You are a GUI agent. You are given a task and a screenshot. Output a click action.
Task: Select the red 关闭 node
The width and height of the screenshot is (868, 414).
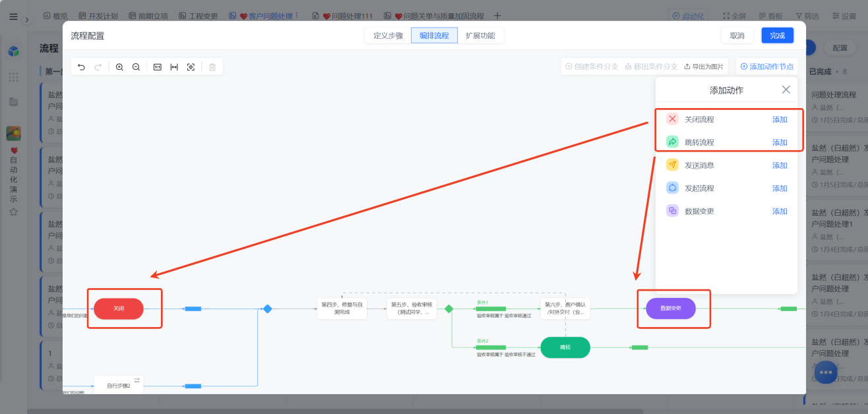pyautogui.click(x=119, y=309)
